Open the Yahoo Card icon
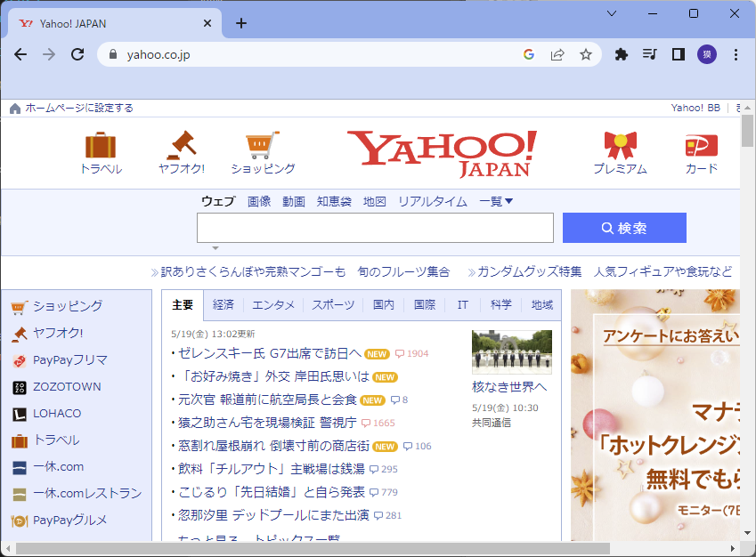Image resolution: width=756 pixels, height=557 pixels. point(701,145)
